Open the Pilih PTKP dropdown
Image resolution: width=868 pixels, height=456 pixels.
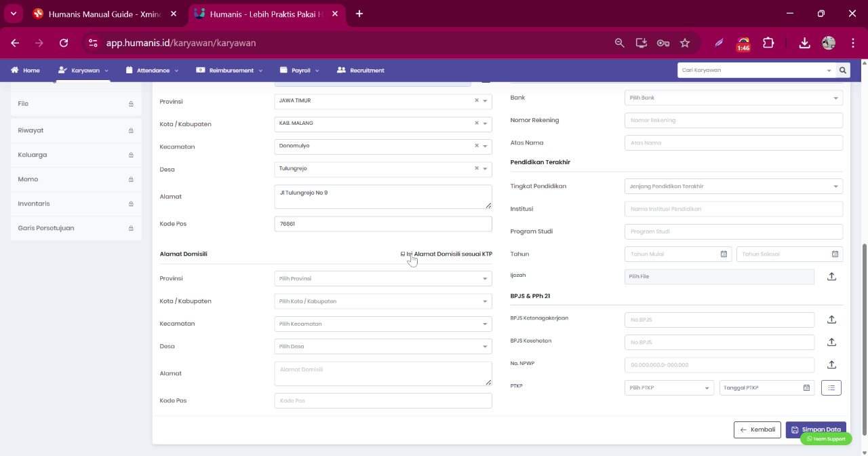point(669,387)
